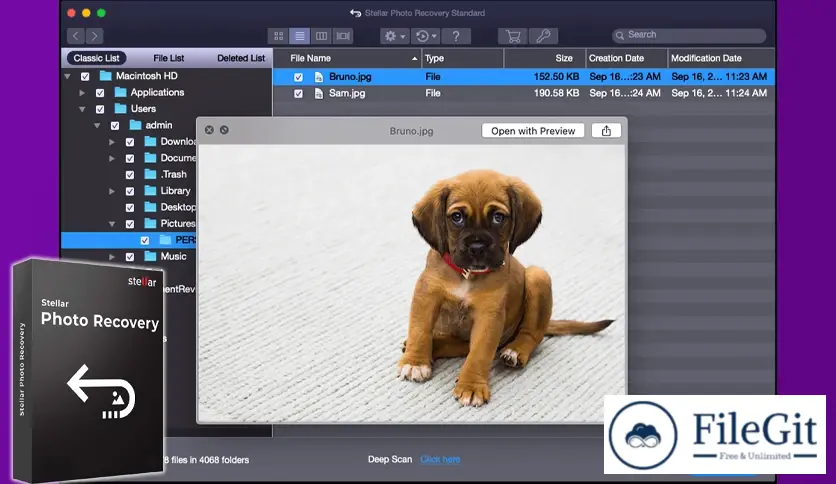Switch to cover flow view
The height and width of the screenshot is (484, 836).
pos(343,36)
